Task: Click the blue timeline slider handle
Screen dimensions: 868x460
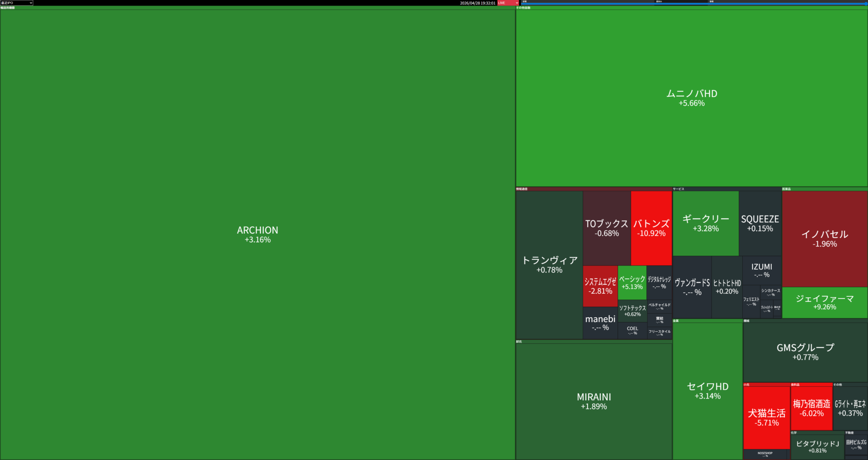Action: [866, 4]
